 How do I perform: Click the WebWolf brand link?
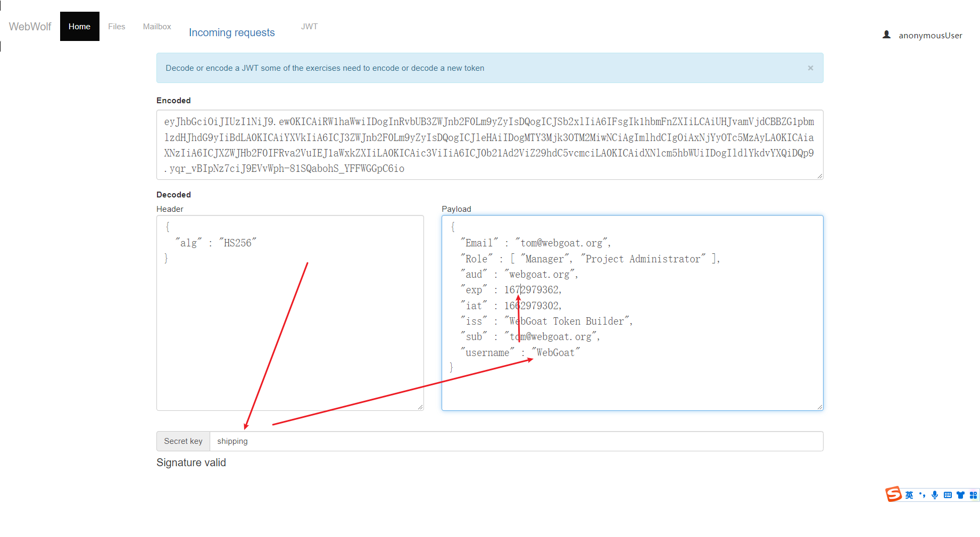(30, 27)
